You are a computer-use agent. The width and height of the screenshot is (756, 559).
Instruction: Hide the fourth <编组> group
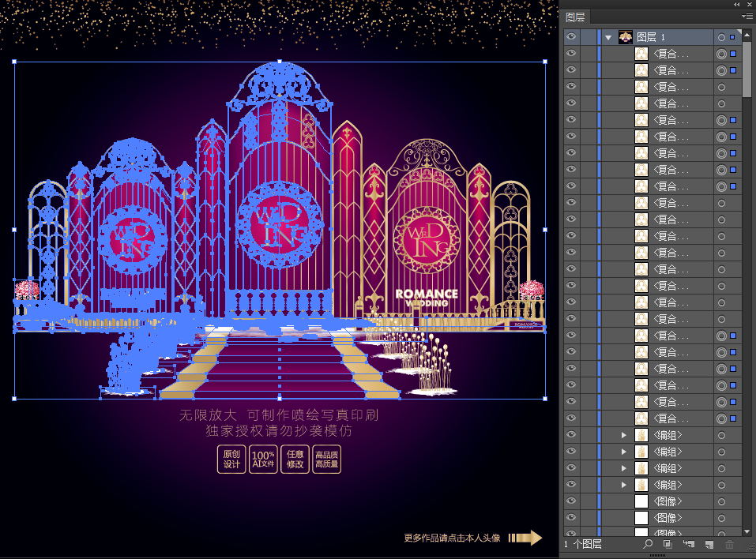(571, 484)
